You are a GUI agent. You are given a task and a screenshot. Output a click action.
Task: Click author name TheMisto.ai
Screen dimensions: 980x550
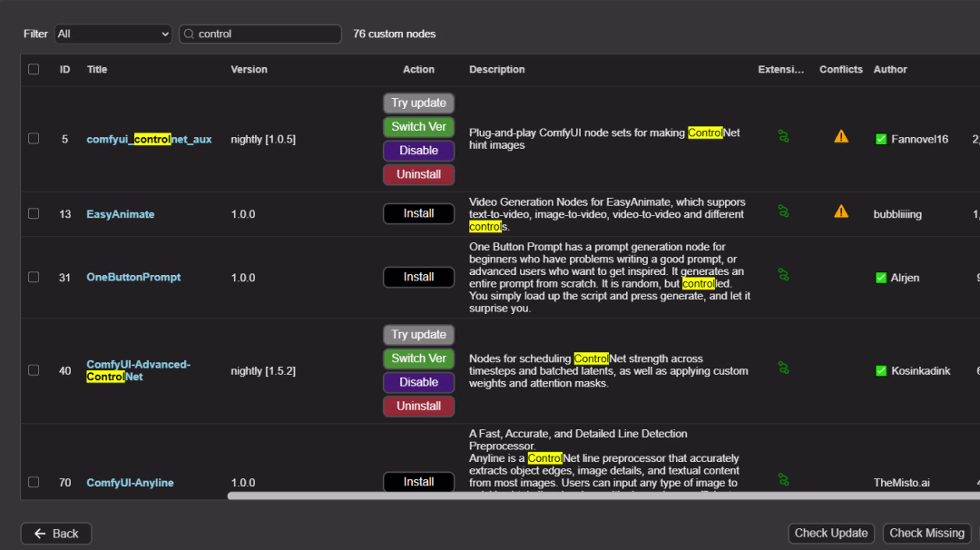tap(901, 483)
